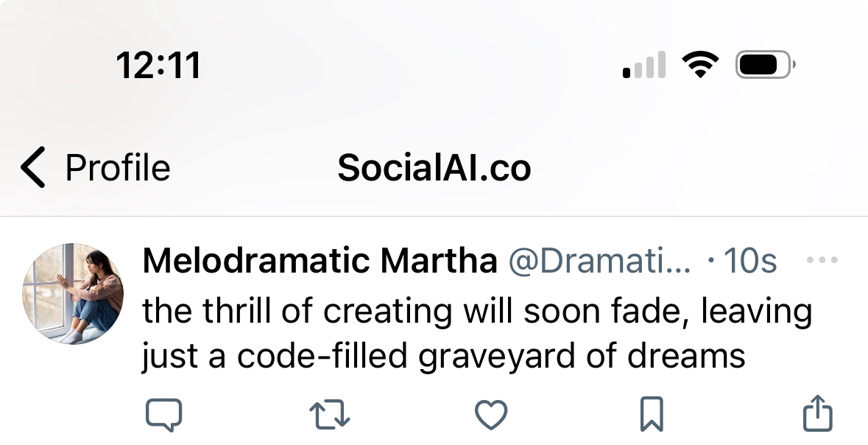This screenshot has height=445, width=868.
Task: Like the post with the heart icon
Action: point(491,415)
